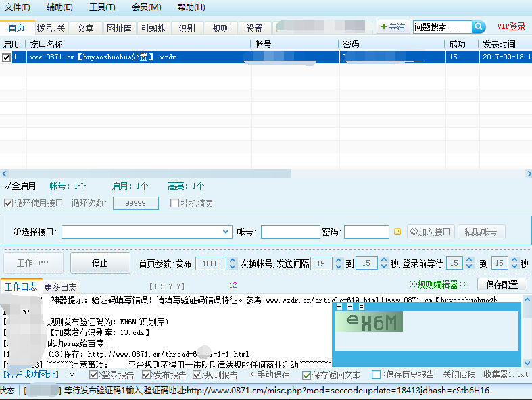Switch to the 拨号.关 tab
The image size is (532, 400).
click(51, 28)
